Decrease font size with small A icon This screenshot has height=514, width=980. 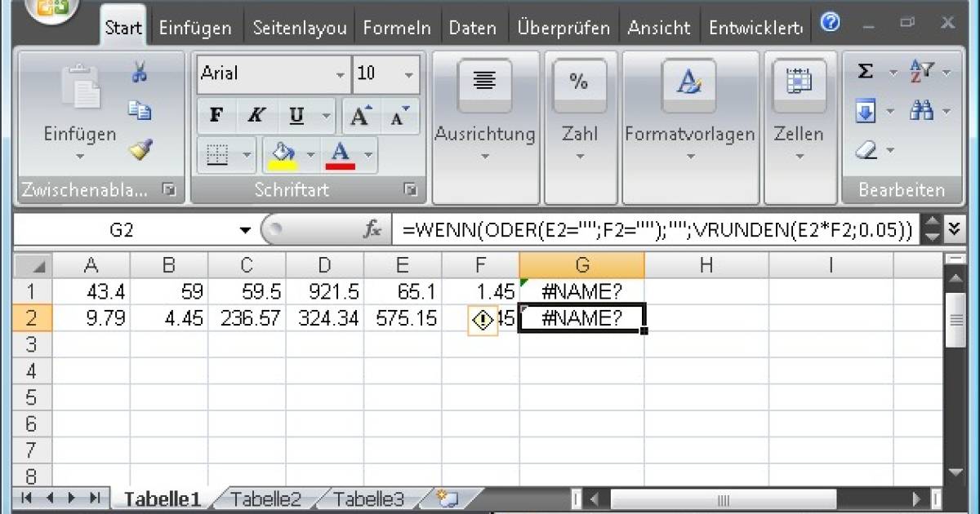point(400,115)
